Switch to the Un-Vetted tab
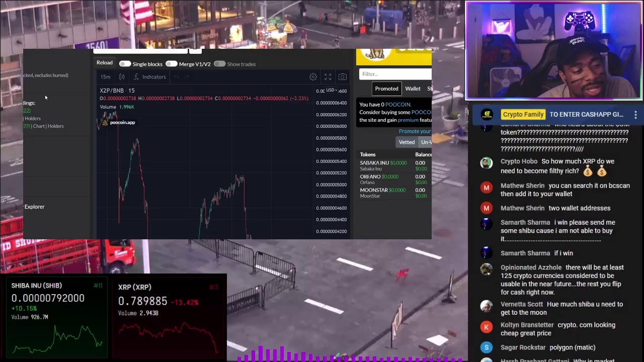 pos(426,142)
